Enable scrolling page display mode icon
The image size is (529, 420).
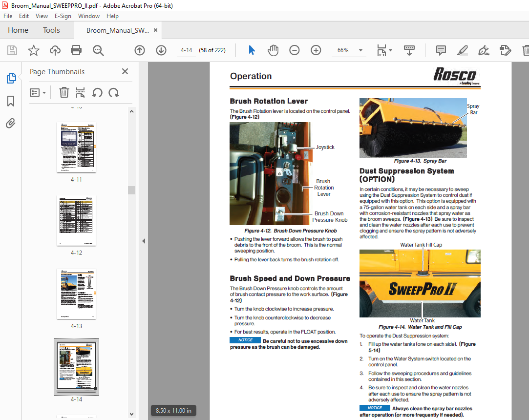pyautogui.click(x=409, y=50)
